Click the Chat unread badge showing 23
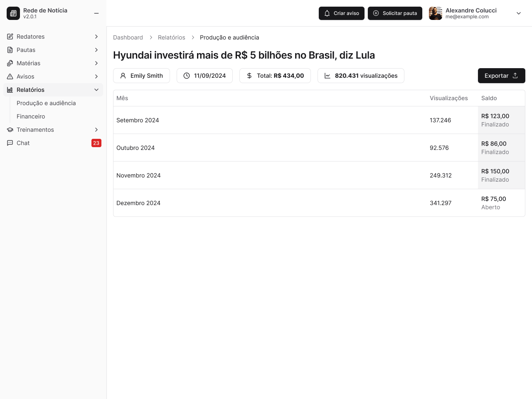The width and height of the screenshot is (532, 399). (x=96, y=143)
